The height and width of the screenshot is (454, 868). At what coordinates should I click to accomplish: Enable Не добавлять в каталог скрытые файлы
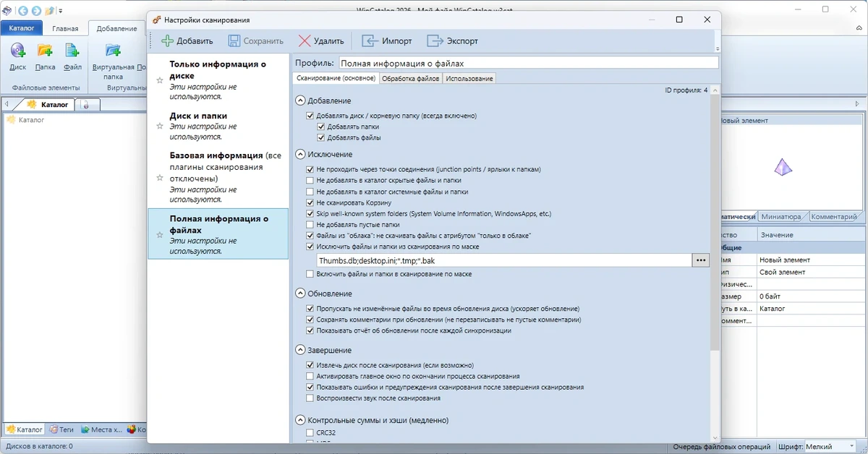(310, 181)
